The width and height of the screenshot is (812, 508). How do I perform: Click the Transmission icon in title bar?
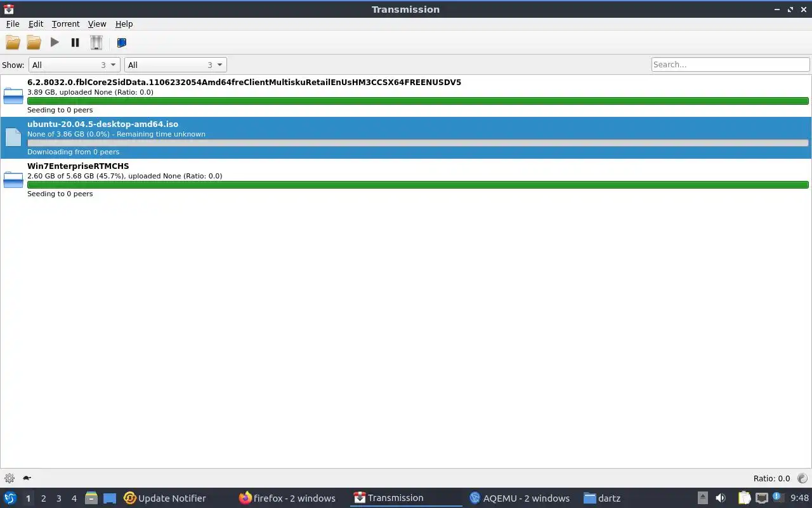click(x=9, y=10)
